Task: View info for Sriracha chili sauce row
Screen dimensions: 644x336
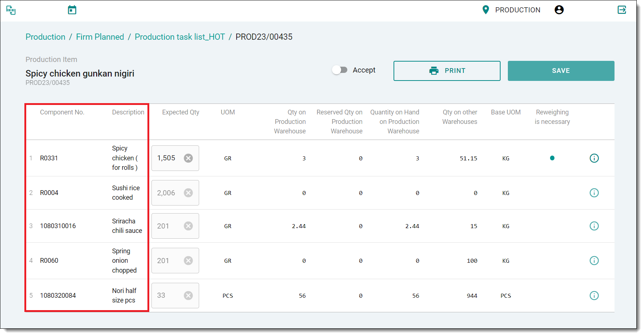Action: tap(594, 226)
